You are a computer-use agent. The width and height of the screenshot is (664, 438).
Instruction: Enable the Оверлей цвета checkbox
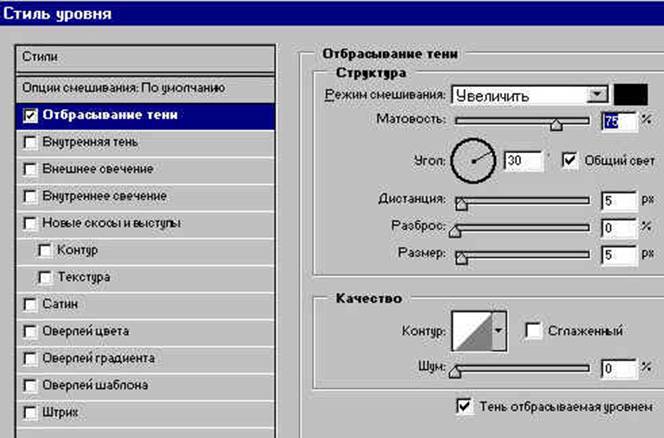[x=30, y=332]
